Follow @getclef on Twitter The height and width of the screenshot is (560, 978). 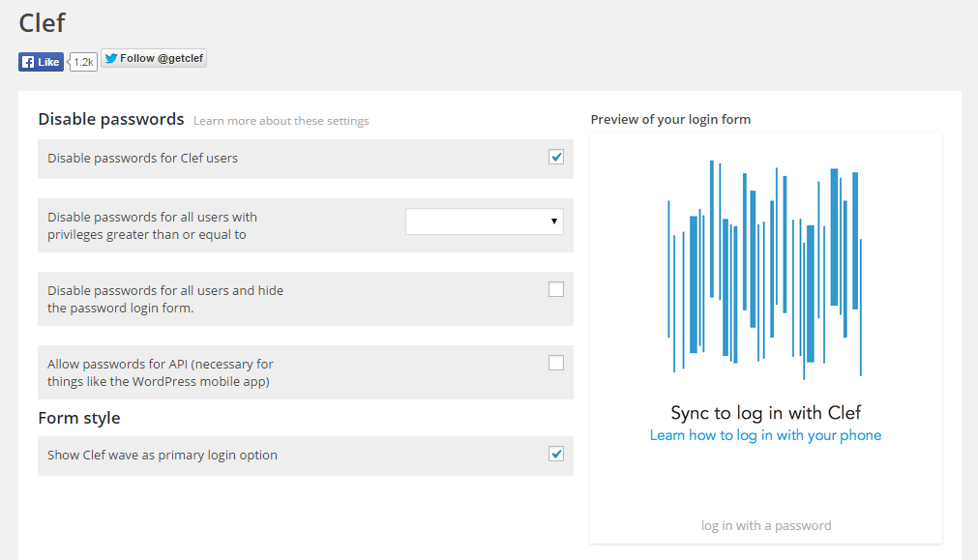point(154,58)
